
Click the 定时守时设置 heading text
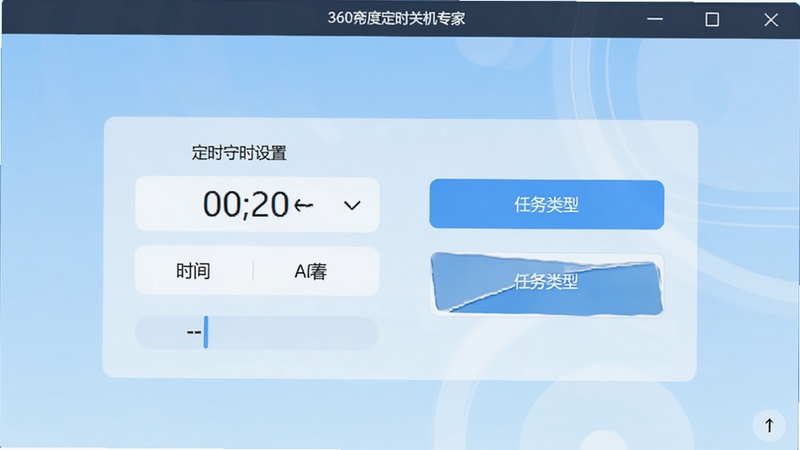(x=239, y=153)
